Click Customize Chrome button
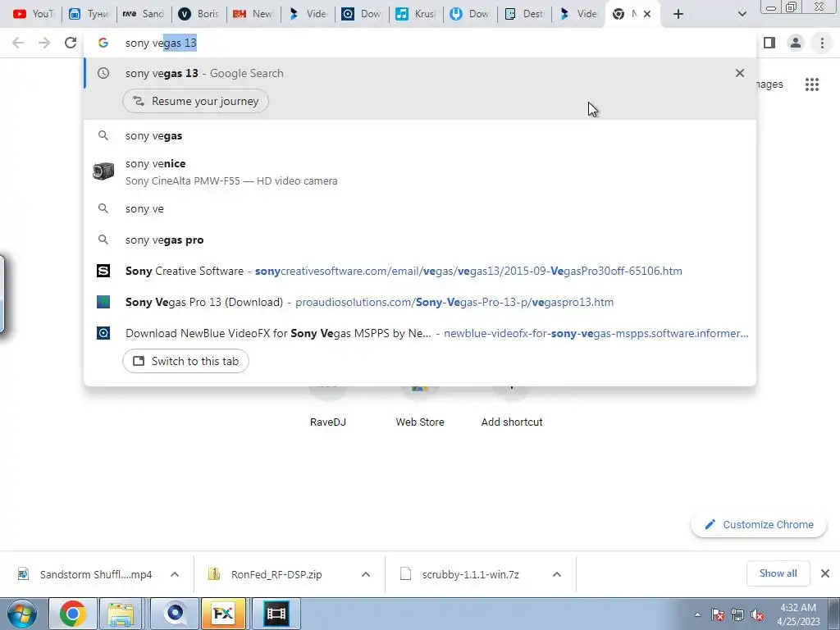The width and height of the screenshot is (840, 630). pyautogui.click(x=759, y=524)
